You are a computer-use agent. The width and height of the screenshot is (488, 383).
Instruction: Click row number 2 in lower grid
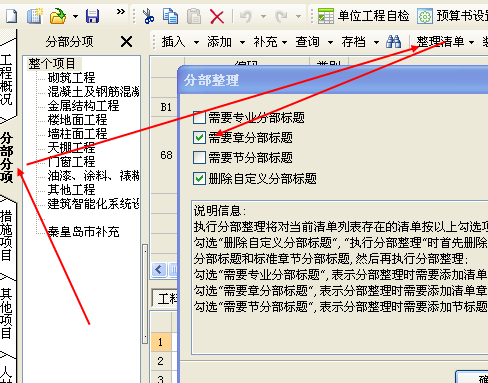point(161,361)
